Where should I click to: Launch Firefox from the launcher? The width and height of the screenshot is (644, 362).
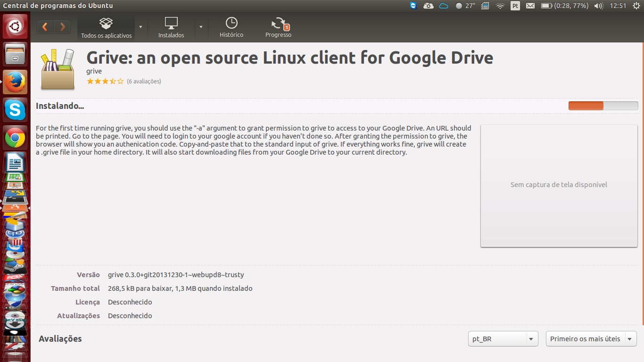coord(15,82)
